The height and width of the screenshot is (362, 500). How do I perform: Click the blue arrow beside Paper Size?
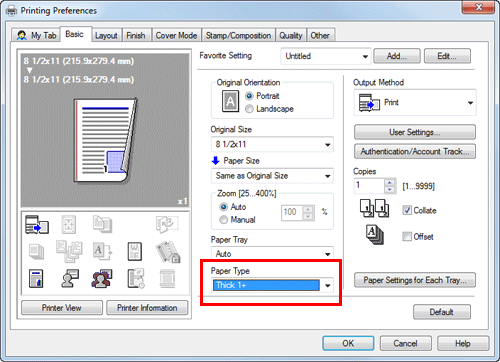tap(215, 161)
